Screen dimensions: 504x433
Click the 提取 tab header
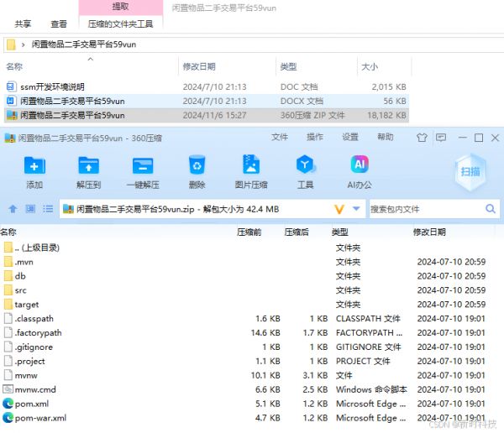point(120,7)
